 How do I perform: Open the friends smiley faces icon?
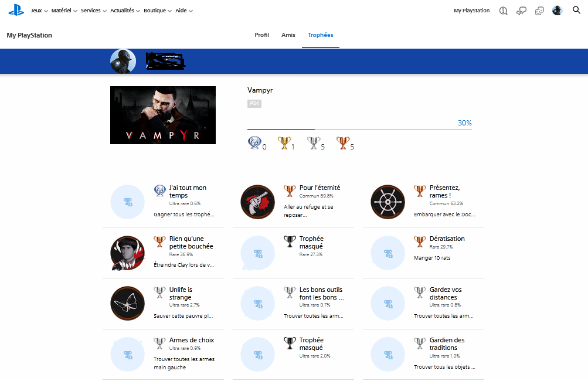pos(539,11)
